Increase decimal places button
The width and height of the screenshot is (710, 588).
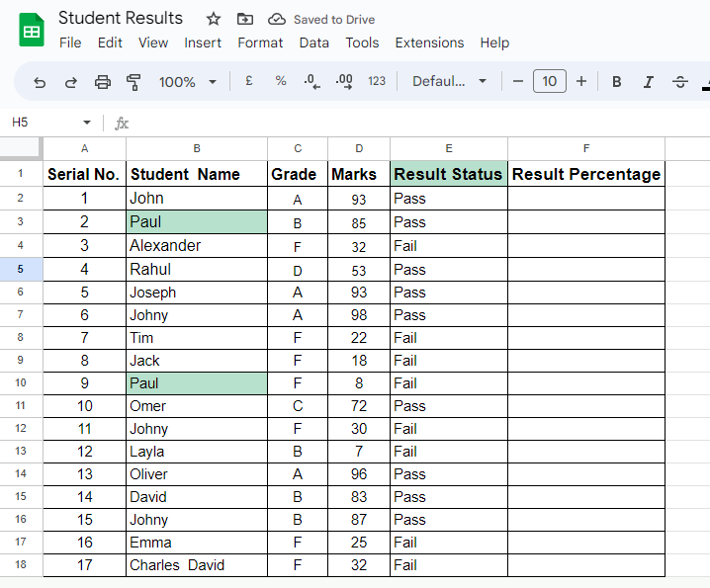click(344, 82)
